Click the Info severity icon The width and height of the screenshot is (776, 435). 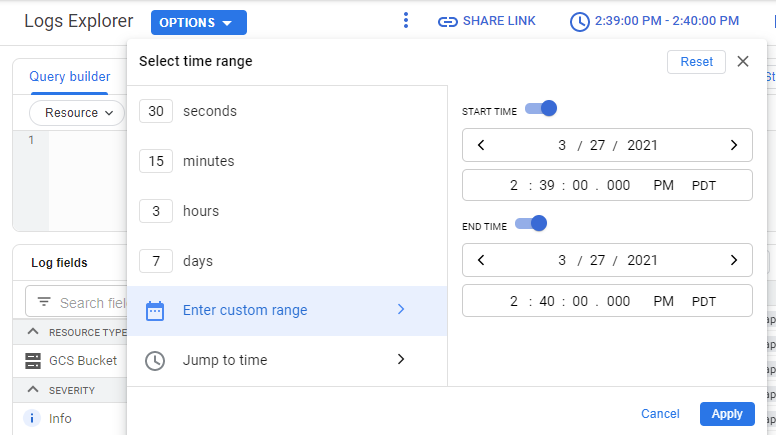pyautogui.click(x=32, y=419)
